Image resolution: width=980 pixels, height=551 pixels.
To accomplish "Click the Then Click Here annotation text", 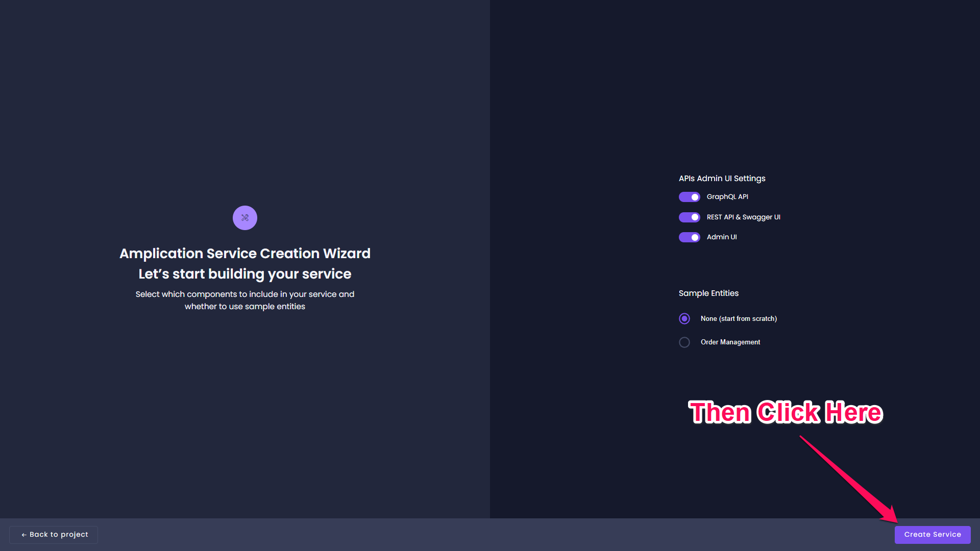I will [785, 412].
